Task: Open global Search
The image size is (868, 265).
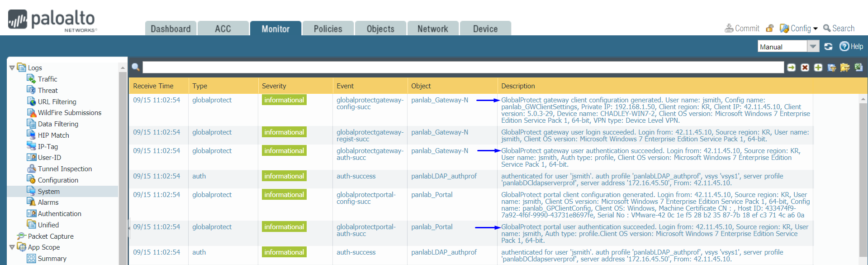Action: pyautogui.click(x=839, y=28)
